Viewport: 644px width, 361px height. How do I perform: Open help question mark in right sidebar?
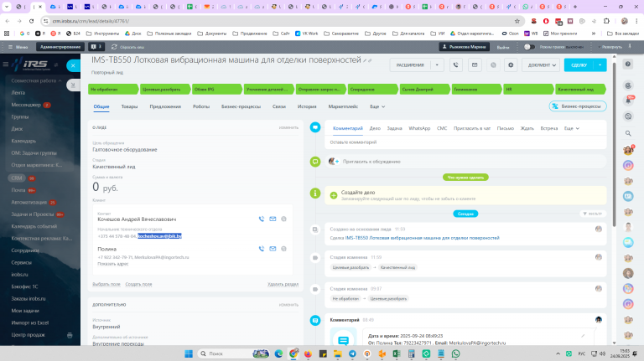[628, 64]
